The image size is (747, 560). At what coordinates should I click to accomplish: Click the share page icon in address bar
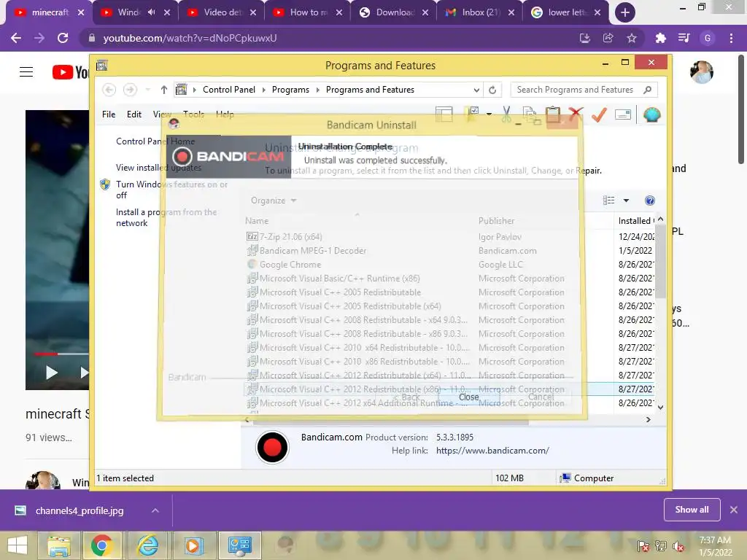608,38
